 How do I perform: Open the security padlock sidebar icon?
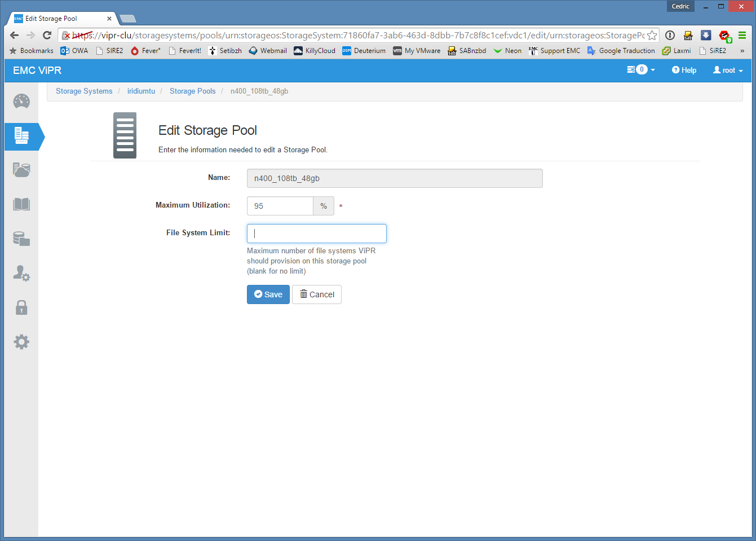pyautogui.click(x=21, y=307)
